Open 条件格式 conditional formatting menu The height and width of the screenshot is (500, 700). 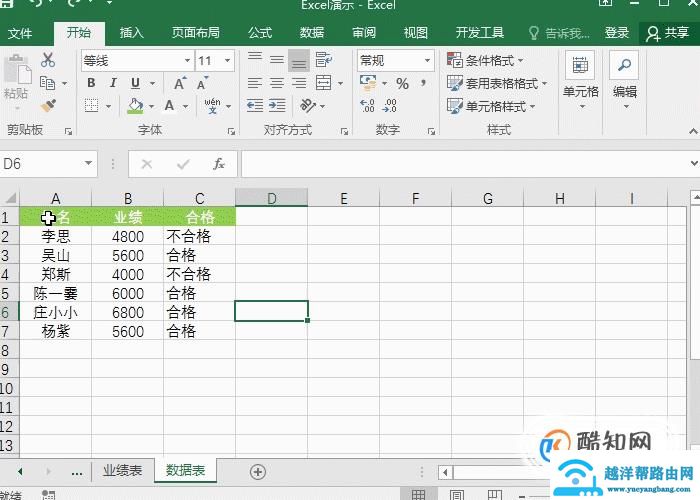pos(485,60)
